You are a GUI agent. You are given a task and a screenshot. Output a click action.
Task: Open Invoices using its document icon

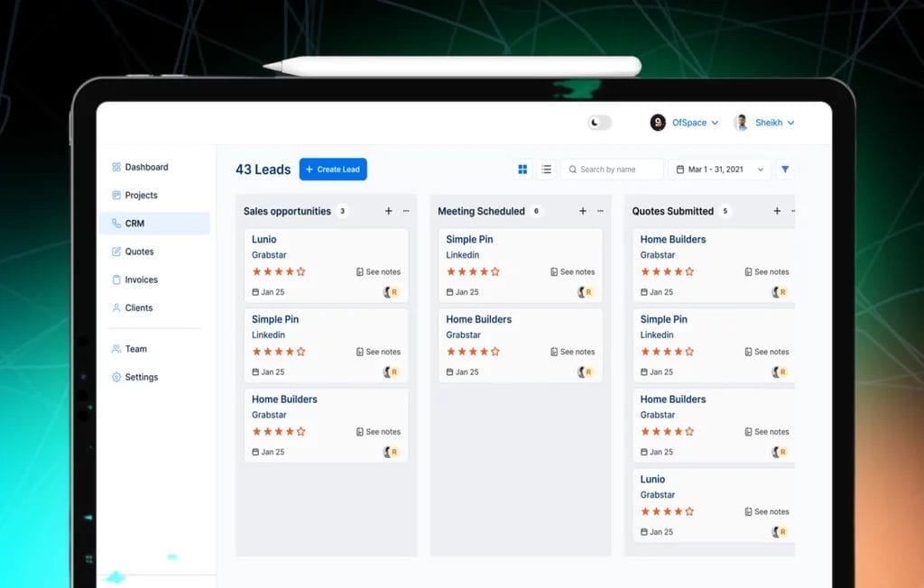click(x=116, y=280)
